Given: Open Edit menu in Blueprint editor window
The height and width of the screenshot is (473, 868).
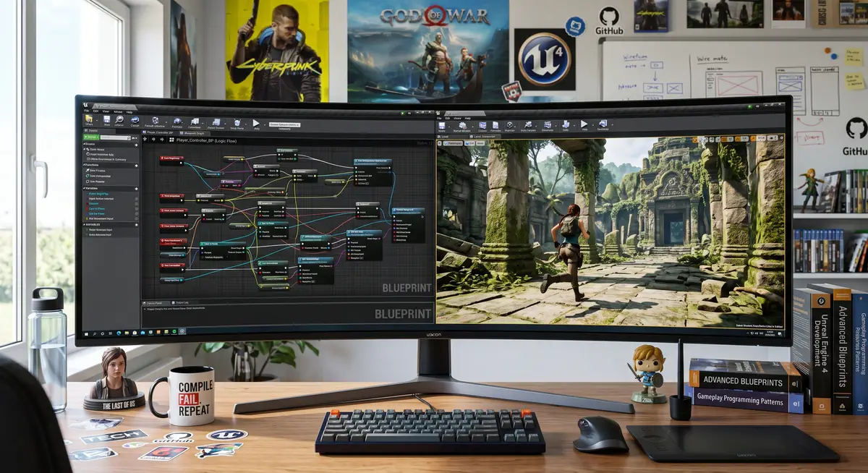Looking at the screenshot, I should coord(95,111).
